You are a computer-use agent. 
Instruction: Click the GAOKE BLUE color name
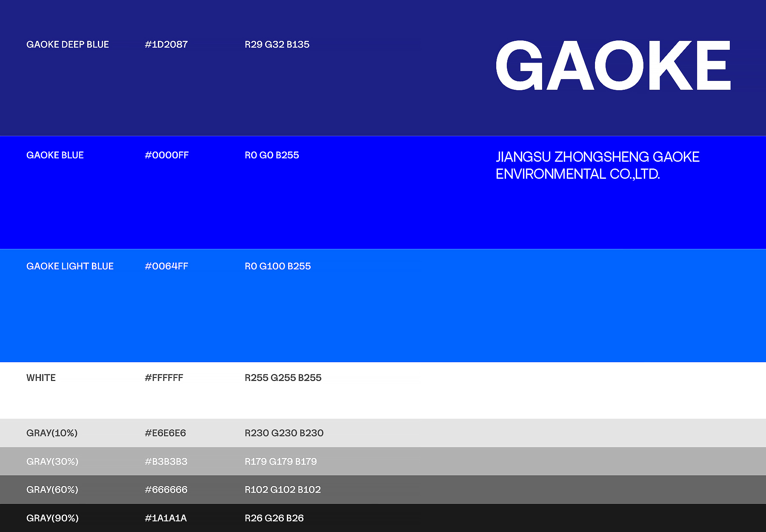click(x=55, y=155)
